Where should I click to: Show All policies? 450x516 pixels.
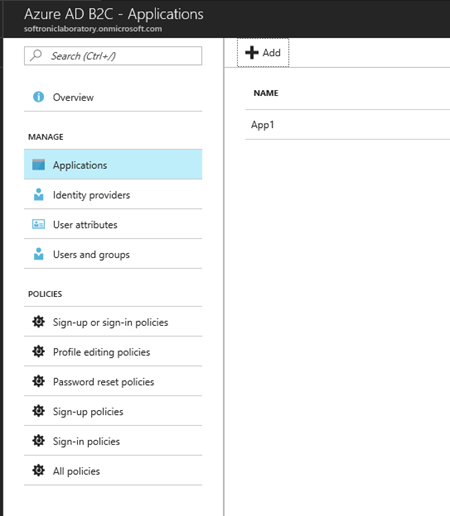pos(113,470)
